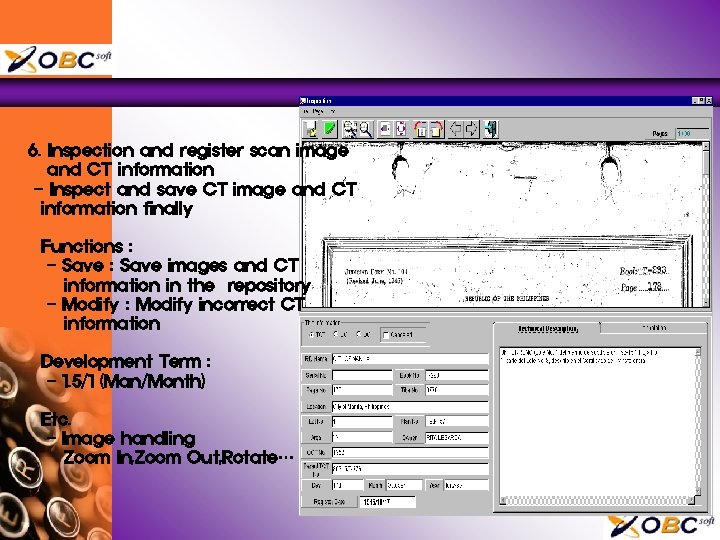Click the description text area horizontal scrollbar
Viewport: 720px width, 540px height.
pos(597,501)
